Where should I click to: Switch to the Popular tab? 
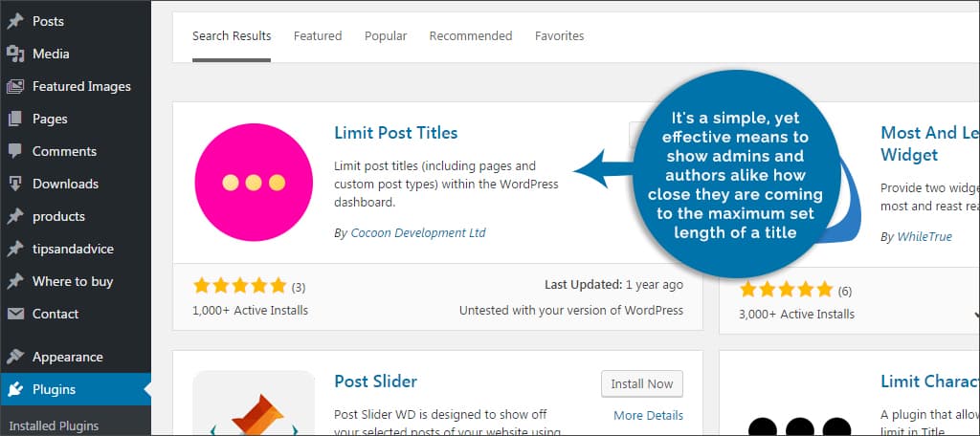pos(386,36)
